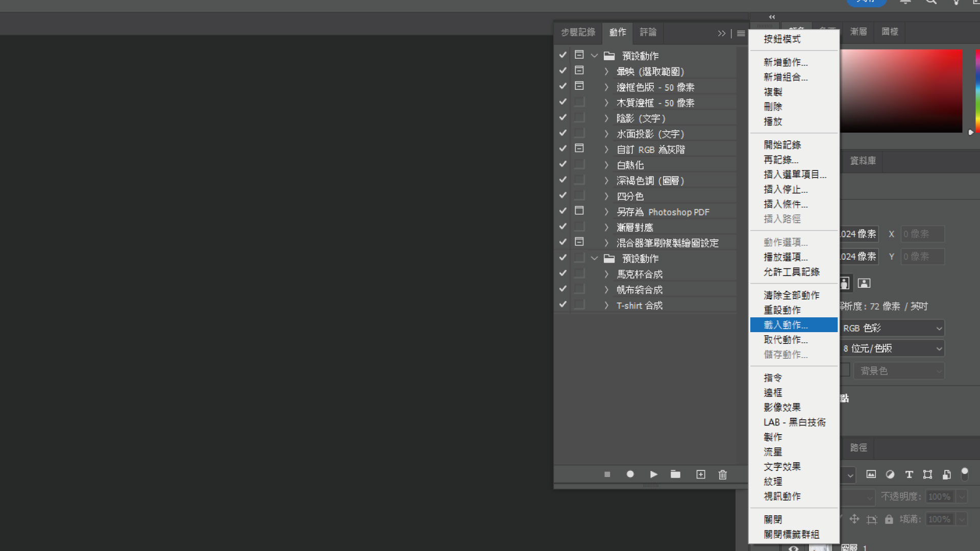Switch to the 漸層 tab
980x551 pixels.
click(859, 32)
